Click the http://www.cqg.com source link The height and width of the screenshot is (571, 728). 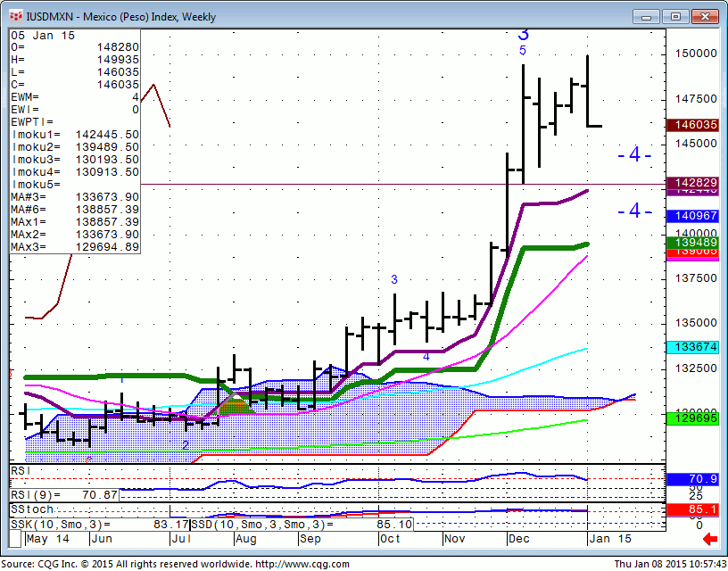click(302, 565)
